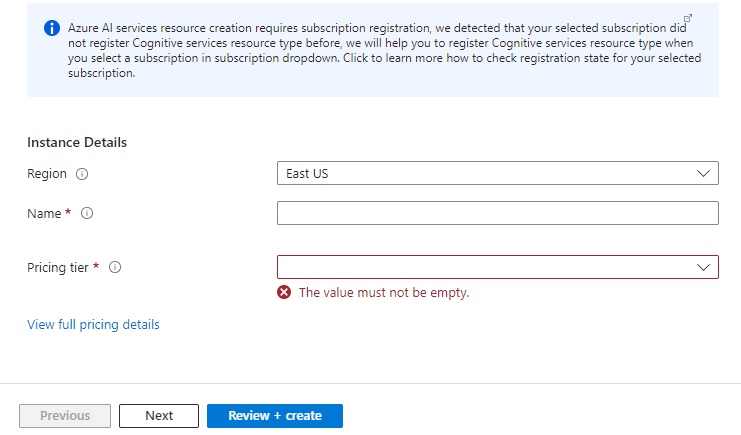Click the 'The value must not be empty' error text

tap(384, 292)
